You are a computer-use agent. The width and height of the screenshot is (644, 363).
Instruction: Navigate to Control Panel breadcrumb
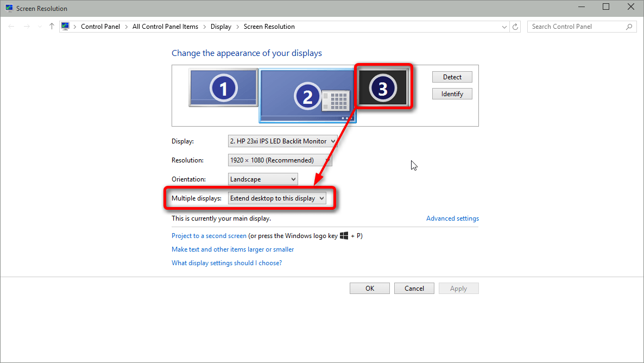point(100,27)
